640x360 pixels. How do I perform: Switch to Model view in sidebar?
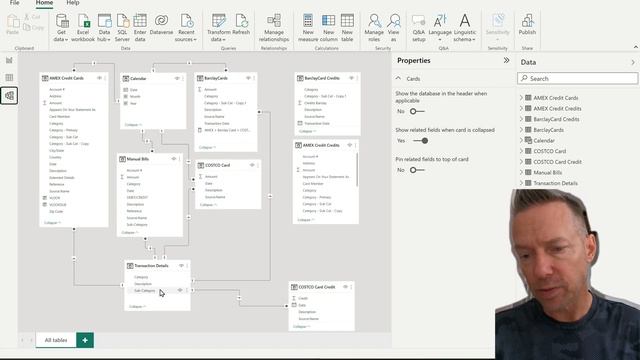9,96
